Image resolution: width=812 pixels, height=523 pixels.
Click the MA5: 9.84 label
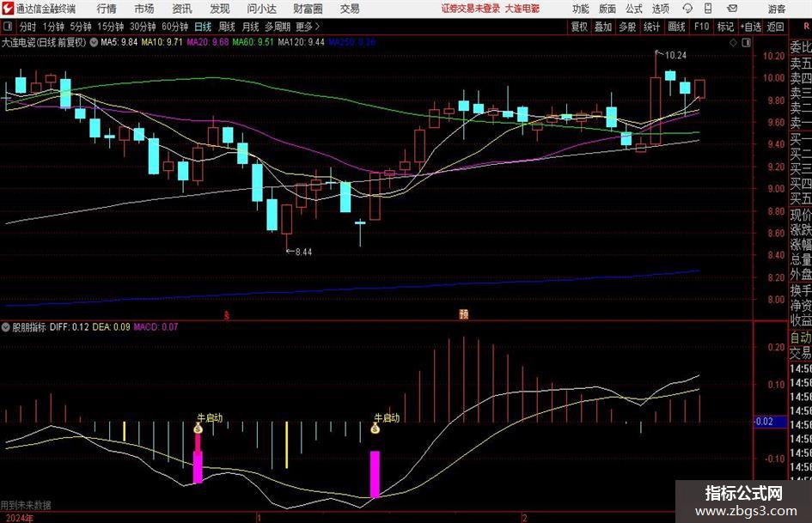pos(119,42)
